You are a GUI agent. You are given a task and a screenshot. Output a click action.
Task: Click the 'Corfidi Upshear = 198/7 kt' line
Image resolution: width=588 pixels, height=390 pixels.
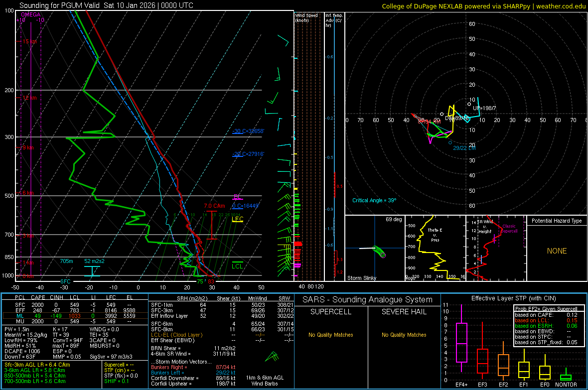pos(193,384)
